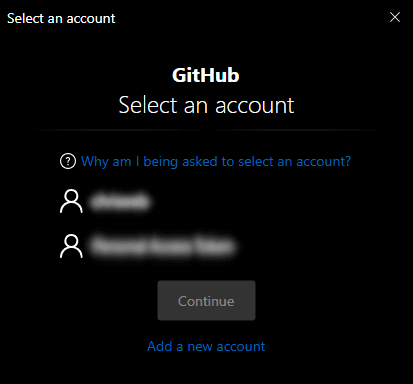The width and height of the screenshot is (413, 384).
Task: Click the Continue button
Action: pos(206,301)
